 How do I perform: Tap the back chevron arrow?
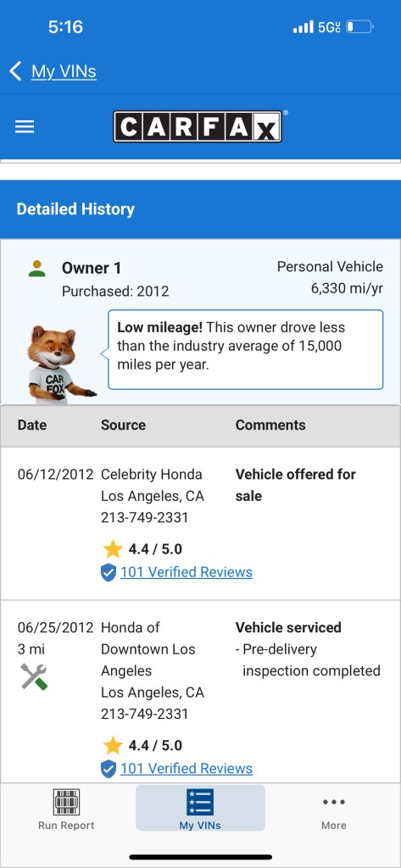pos(15,71)
